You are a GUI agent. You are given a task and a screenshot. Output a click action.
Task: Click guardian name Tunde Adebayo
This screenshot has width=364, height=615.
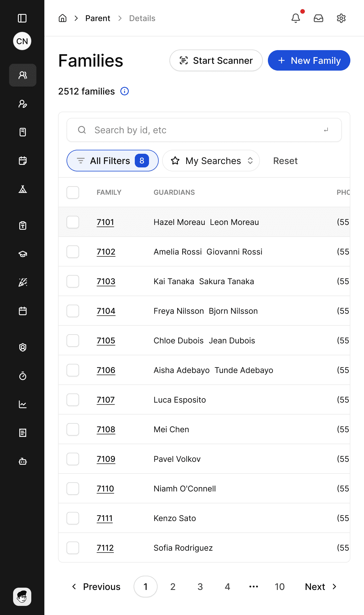pos(244,370)
